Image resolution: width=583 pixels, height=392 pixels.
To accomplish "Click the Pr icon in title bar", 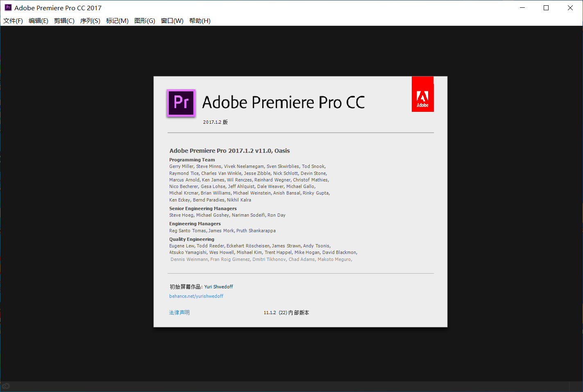I will [8, 7].
